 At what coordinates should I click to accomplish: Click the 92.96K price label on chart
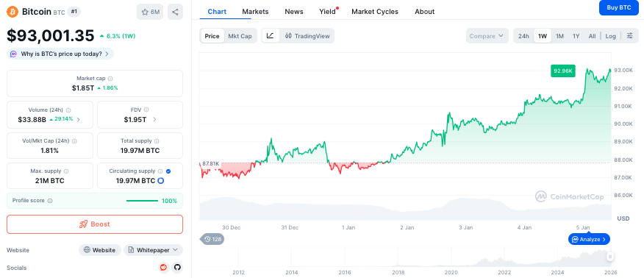[x=562, y=71]
